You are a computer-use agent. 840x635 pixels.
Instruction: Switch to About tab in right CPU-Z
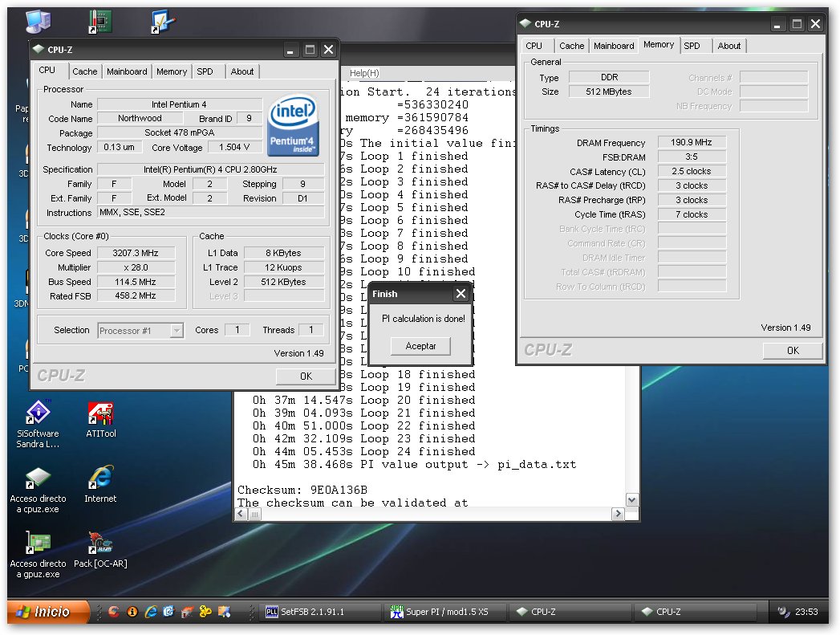[729, 46]
